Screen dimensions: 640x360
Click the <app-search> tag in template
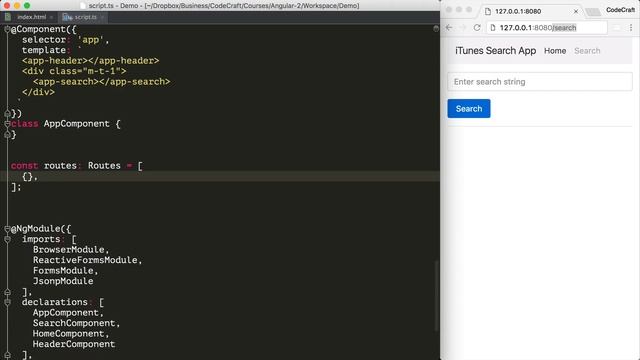point(66,82)
